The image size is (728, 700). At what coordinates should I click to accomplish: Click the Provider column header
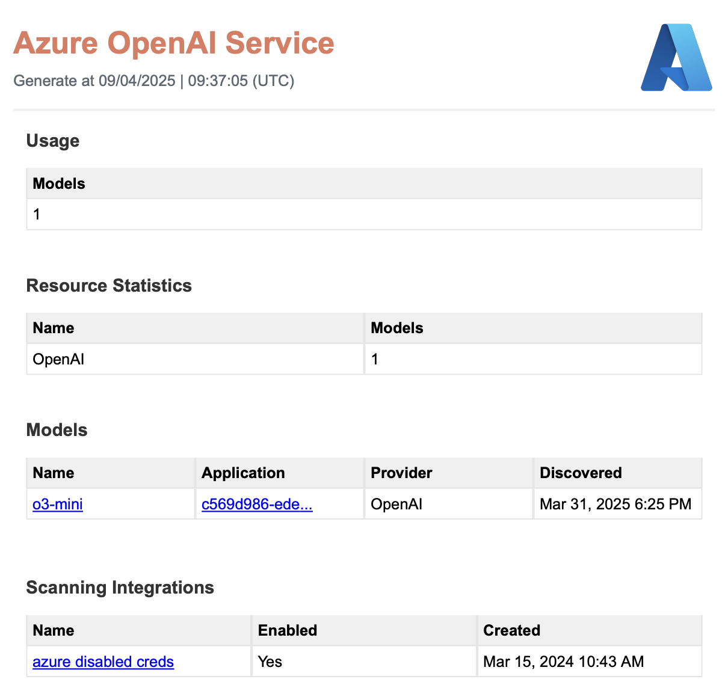[401, 473]
